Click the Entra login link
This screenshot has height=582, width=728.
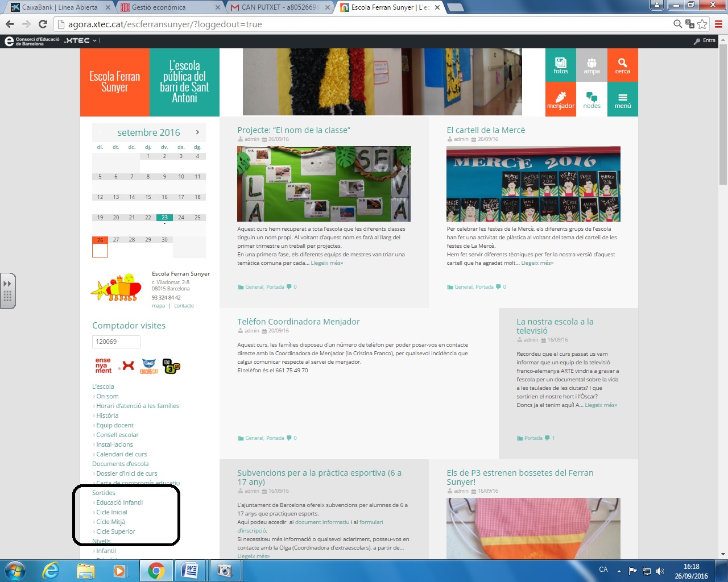click(x=708, y=40)
